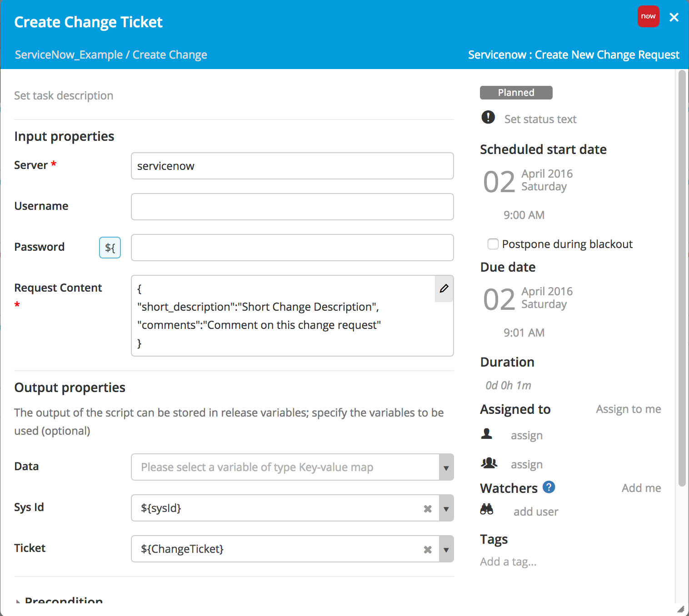The height and width of the screenshot is (616, 689).
Task: Edit the Set task description text
Action: [64, 95]
